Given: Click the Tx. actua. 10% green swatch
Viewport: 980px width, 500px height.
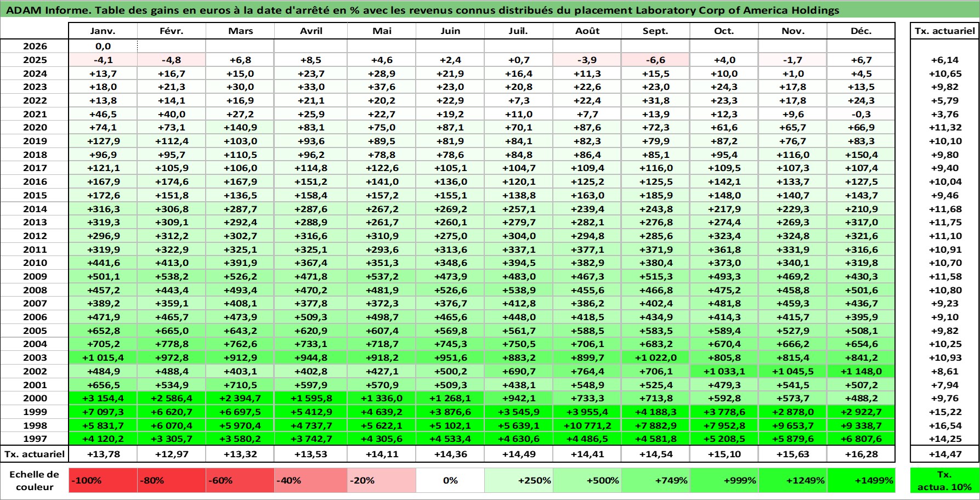Looking at the screenshot, I should (x=945, y=480).
